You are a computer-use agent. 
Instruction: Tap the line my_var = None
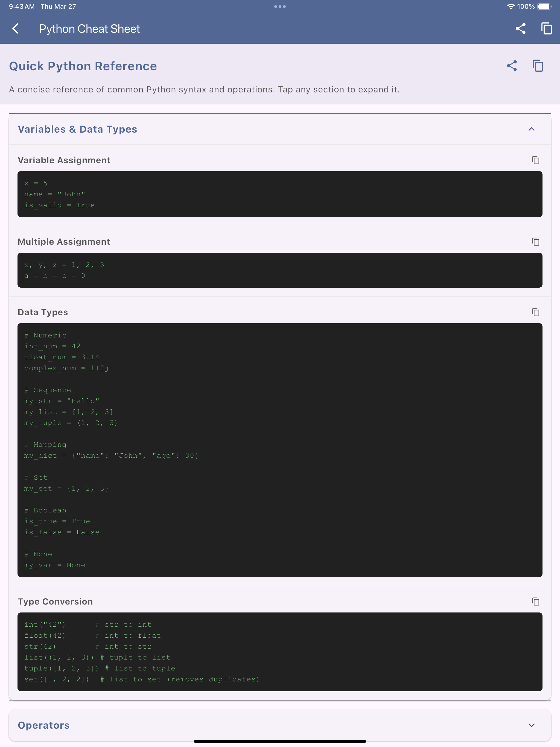point(55,565)
